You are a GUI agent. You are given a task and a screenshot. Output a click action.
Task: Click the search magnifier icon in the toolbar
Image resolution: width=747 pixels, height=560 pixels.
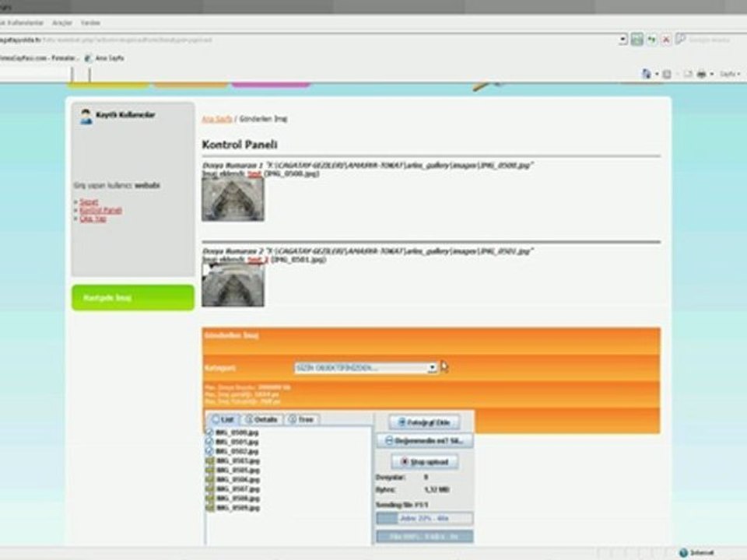[680, 40]
